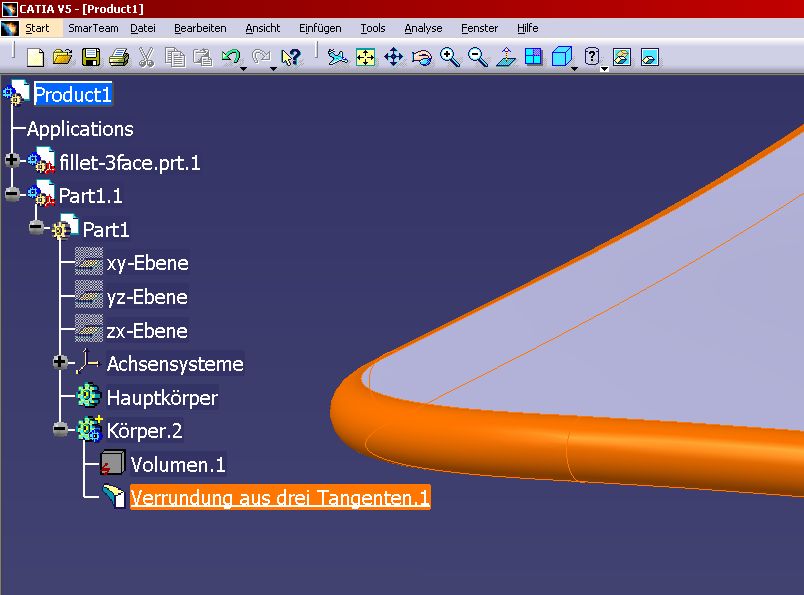Select the Rotate view tool

[421, 57]
